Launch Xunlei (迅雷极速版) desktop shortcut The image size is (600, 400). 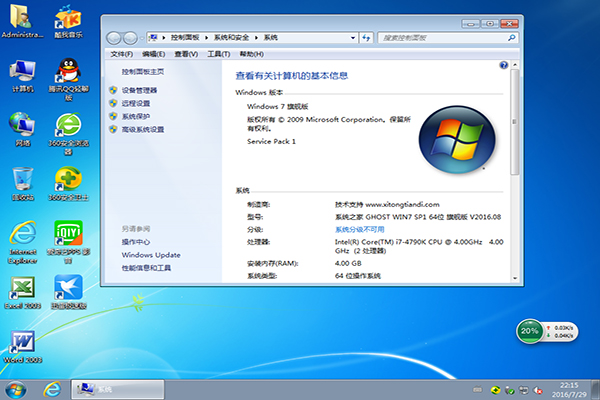tap(68, 293)
